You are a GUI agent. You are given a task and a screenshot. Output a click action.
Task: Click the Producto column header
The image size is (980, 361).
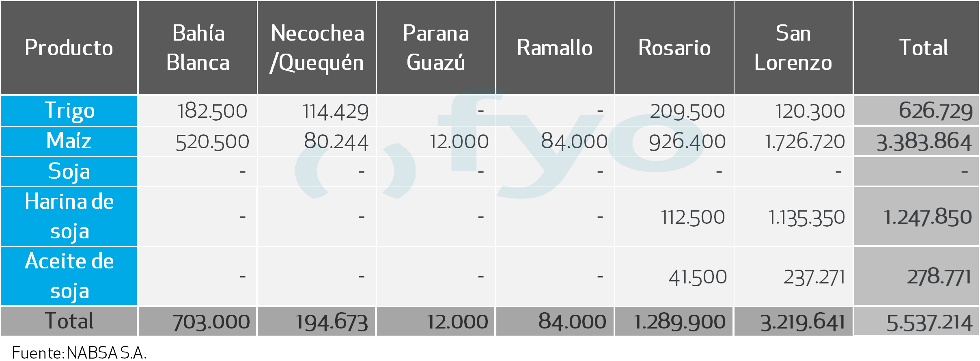[69, 48]
